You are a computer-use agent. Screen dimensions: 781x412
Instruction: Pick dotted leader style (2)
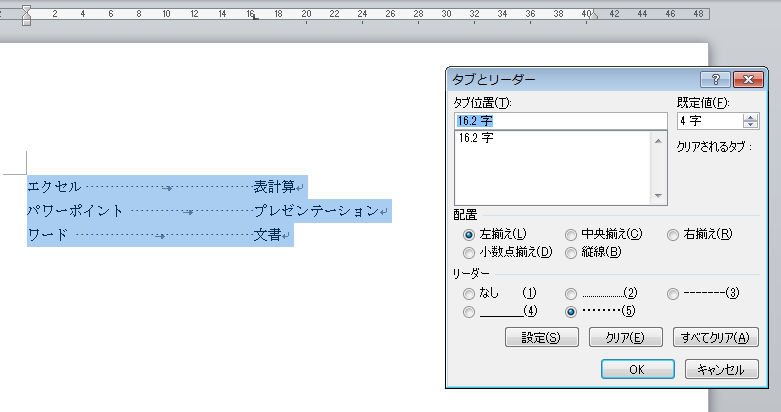coord(571,293)
